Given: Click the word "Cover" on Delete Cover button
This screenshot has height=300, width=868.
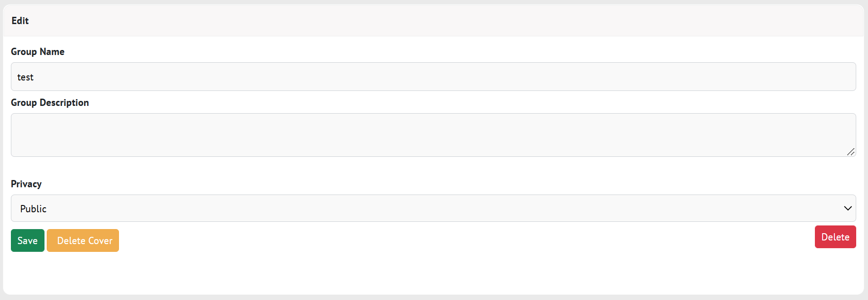Looking at the screenshot, I should (100, 241).
